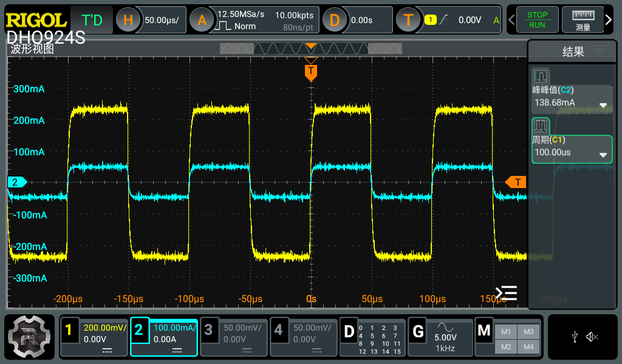Viewport: 622px width, 364px height.
Task: Toggle the muted speaker icon
Action: click(x=592, y=337)
